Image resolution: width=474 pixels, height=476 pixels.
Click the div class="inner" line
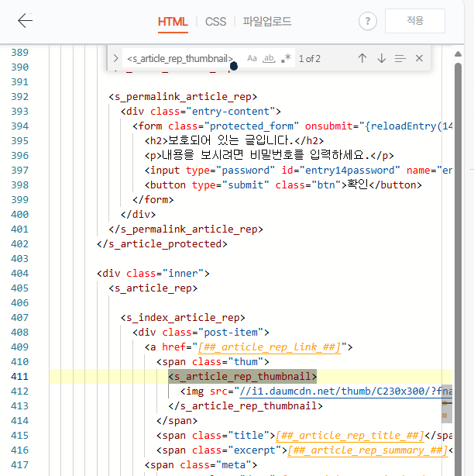[x=153, y=274]
